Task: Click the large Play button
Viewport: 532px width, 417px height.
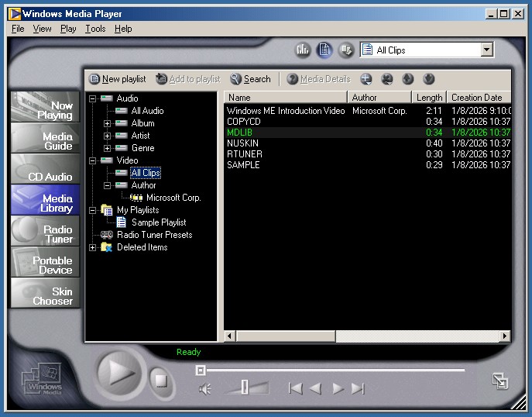Action: [x=119, y=373]
